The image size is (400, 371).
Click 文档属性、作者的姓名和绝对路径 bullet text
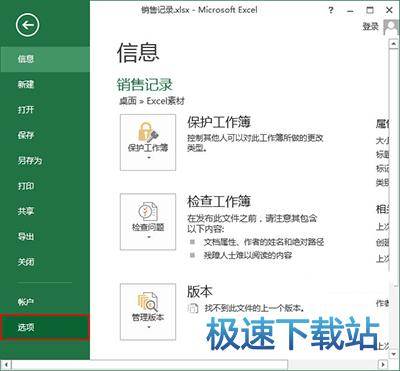click(x=264, y=242)
